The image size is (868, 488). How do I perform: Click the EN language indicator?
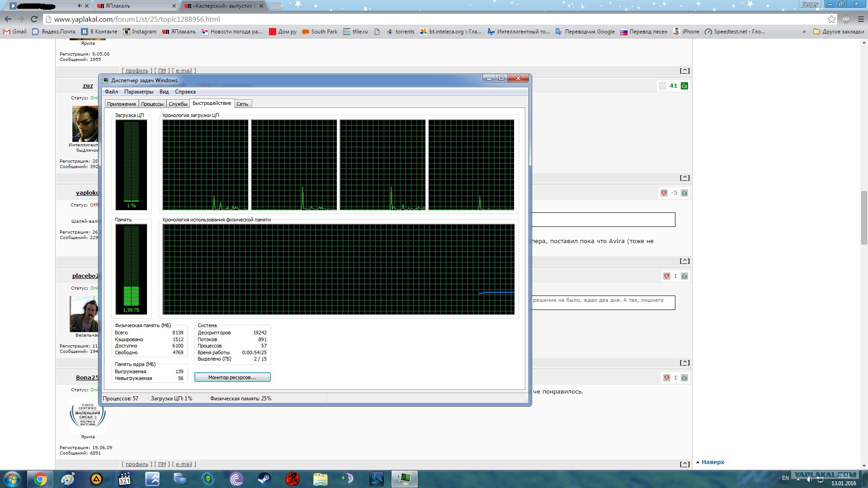click(x=785, y=478)
